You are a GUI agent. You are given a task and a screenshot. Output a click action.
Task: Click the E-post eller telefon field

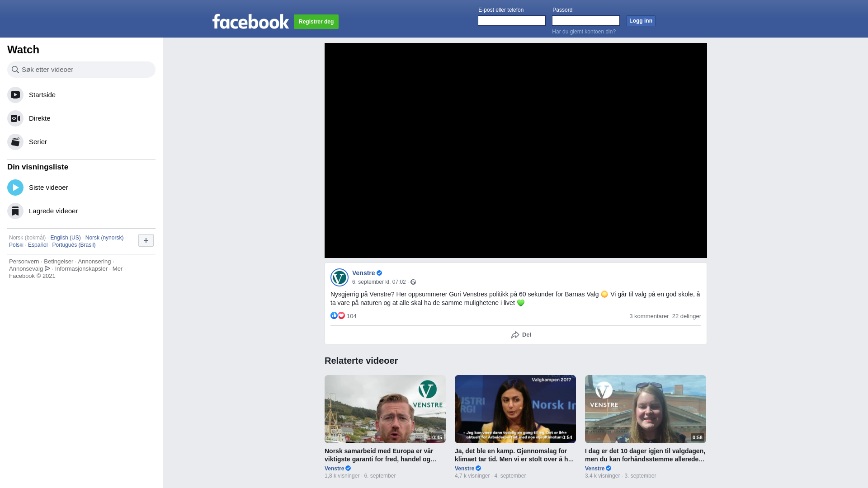click(511, 21)
